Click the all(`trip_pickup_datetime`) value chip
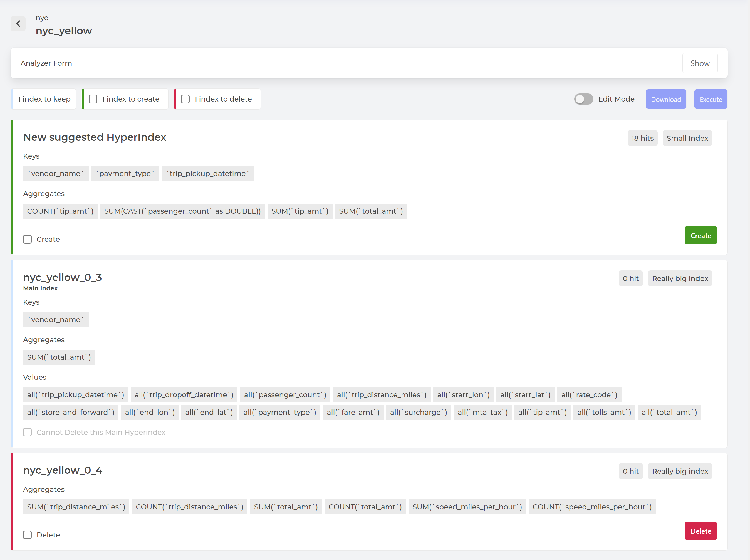Viewport: 750px width, 560px height. [x=76, y=395]
